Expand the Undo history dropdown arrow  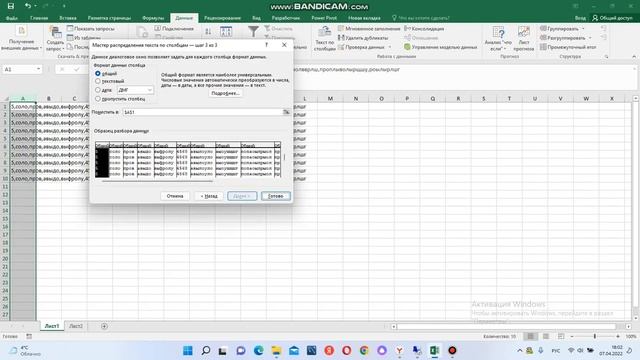tap(36, 6)
